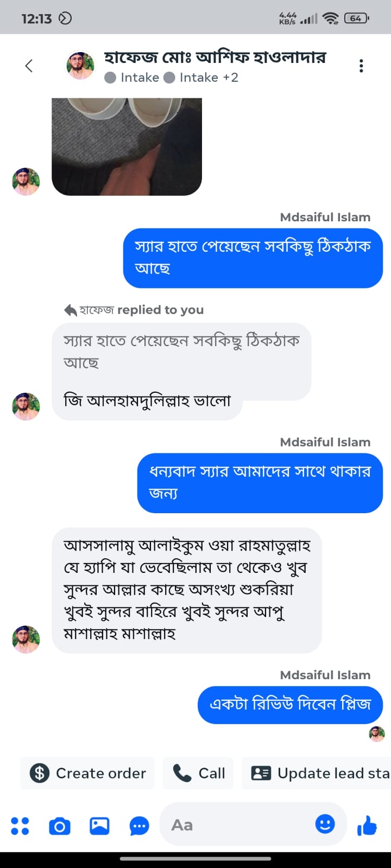Open the emoji picker
This screenshot has height=868, width=391.
tap(325, 824)
